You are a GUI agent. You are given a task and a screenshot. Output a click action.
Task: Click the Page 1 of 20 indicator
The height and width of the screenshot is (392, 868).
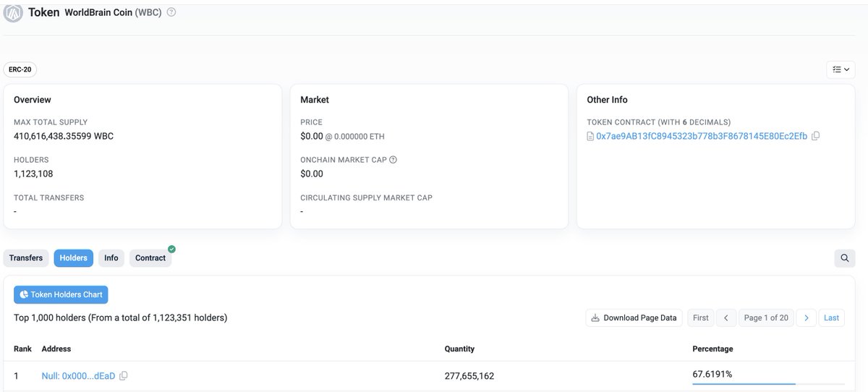coord(766,318)
